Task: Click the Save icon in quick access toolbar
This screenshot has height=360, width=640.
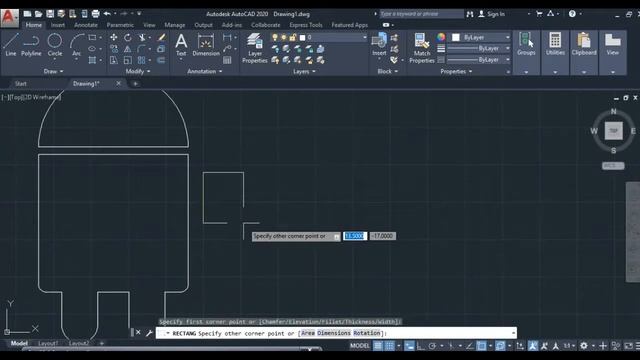Action: (50, 14)
